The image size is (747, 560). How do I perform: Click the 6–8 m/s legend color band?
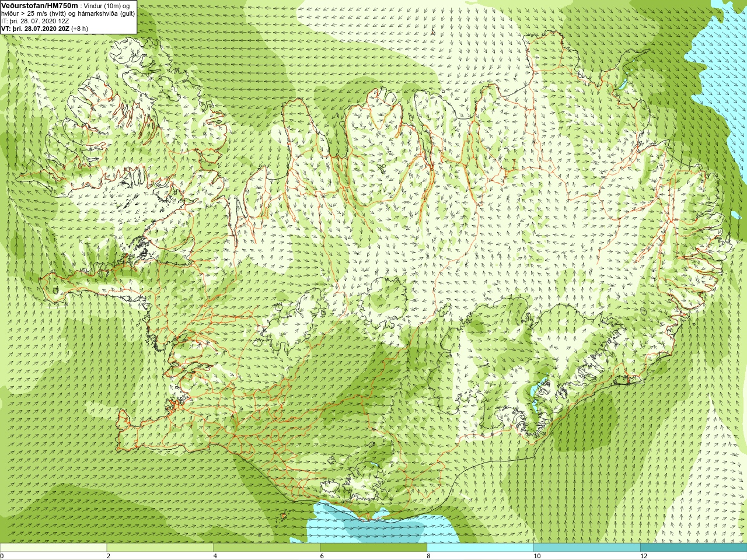[373, 548]
